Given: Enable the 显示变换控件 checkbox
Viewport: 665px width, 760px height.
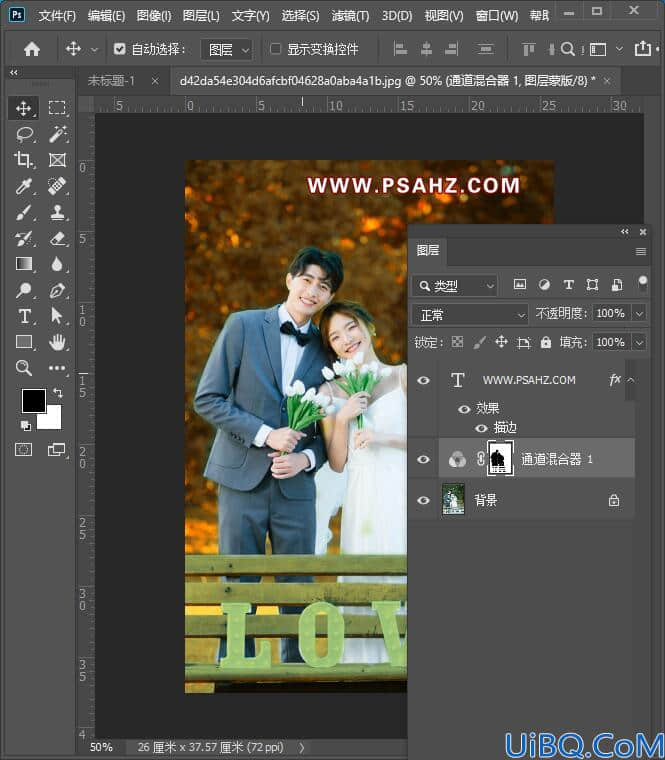Looking at the screenshot, I should coord(275,48).
